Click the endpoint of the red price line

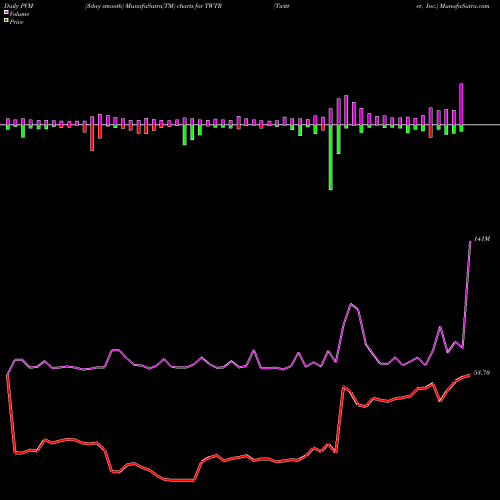click(470, 375)
